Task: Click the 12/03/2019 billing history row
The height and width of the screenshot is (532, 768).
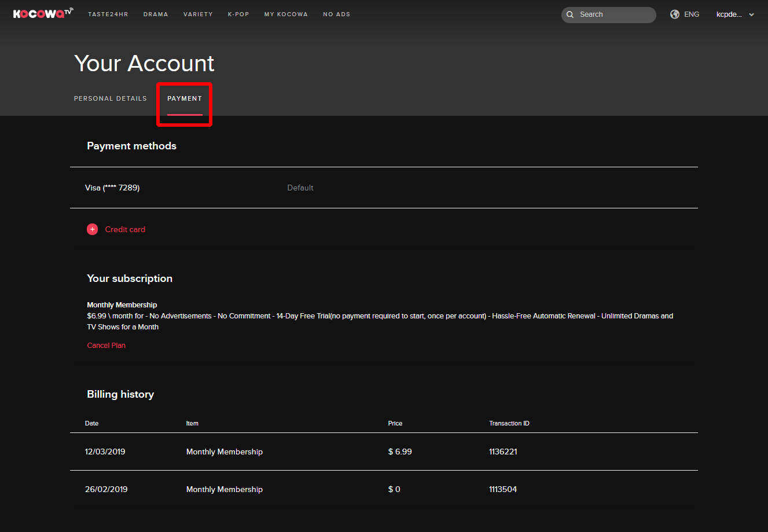Action: point(384,452)
